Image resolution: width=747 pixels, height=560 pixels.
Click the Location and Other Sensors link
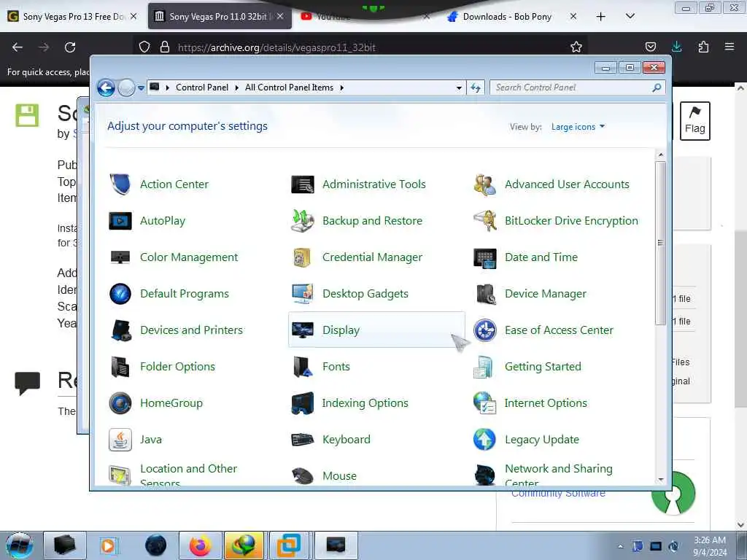tap(188, 475)
